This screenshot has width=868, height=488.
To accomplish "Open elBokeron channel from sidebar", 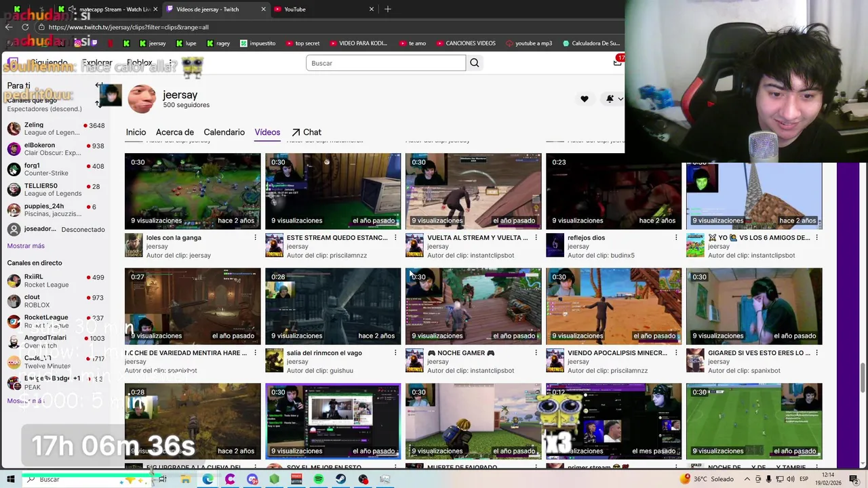I will point(56,149).
